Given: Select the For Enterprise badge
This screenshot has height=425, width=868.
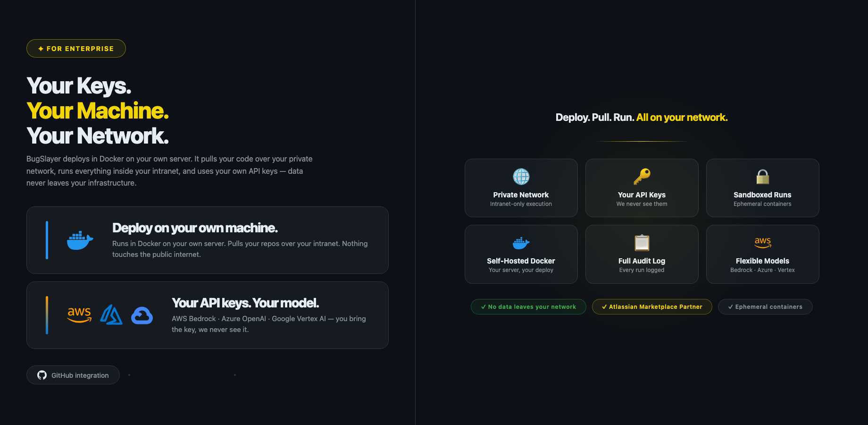Looking at the screenshot, I should click(76, 49).
